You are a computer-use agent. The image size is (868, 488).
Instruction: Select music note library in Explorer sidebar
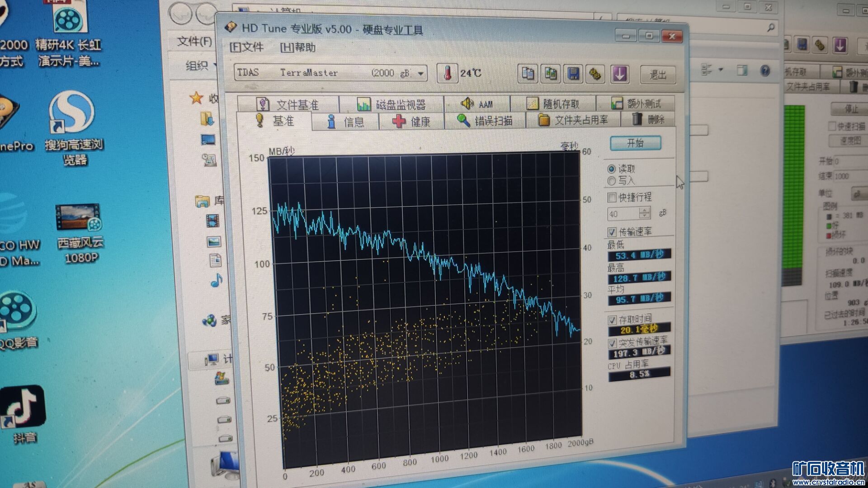(217, 281)
